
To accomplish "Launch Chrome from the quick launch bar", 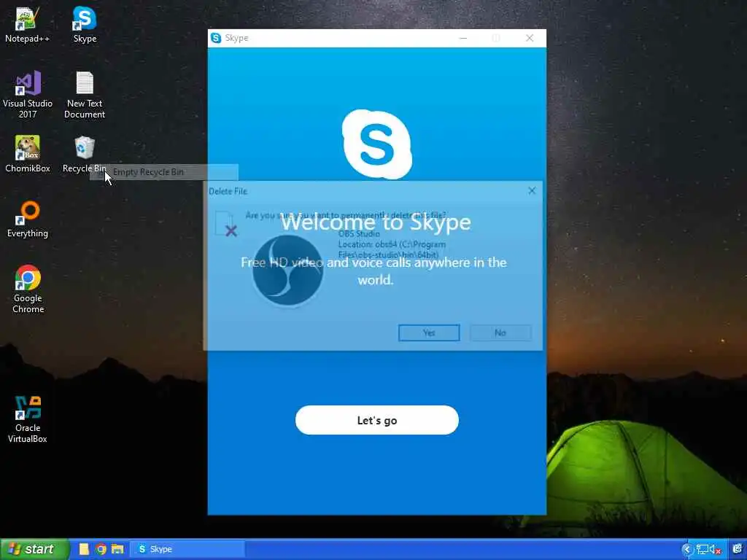I will pyautogui.click(x=101, y=549).
